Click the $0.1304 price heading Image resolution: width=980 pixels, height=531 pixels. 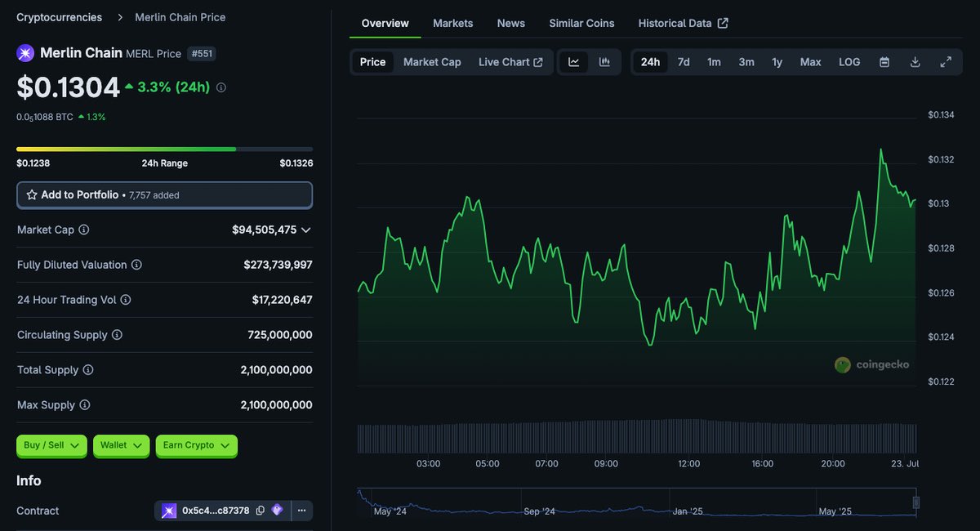68,86
